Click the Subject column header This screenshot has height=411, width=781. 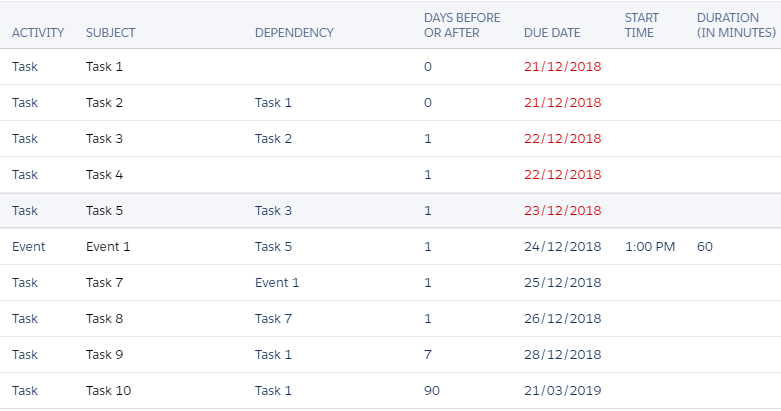110,33
